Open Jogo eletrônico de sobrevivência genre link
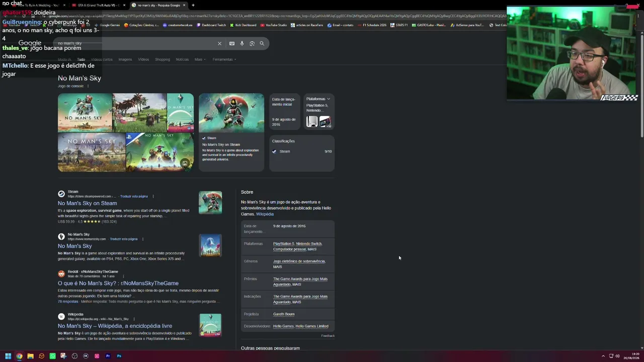Screen dimensions: 644x362 299,261
